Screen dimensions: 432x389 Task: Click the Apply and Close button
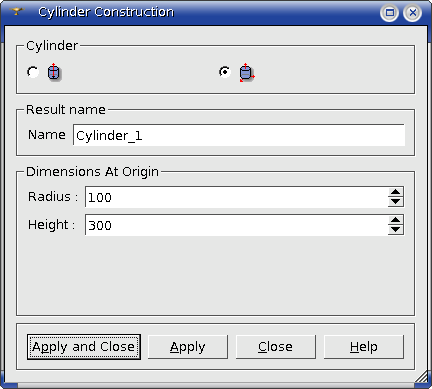(84, 347)
